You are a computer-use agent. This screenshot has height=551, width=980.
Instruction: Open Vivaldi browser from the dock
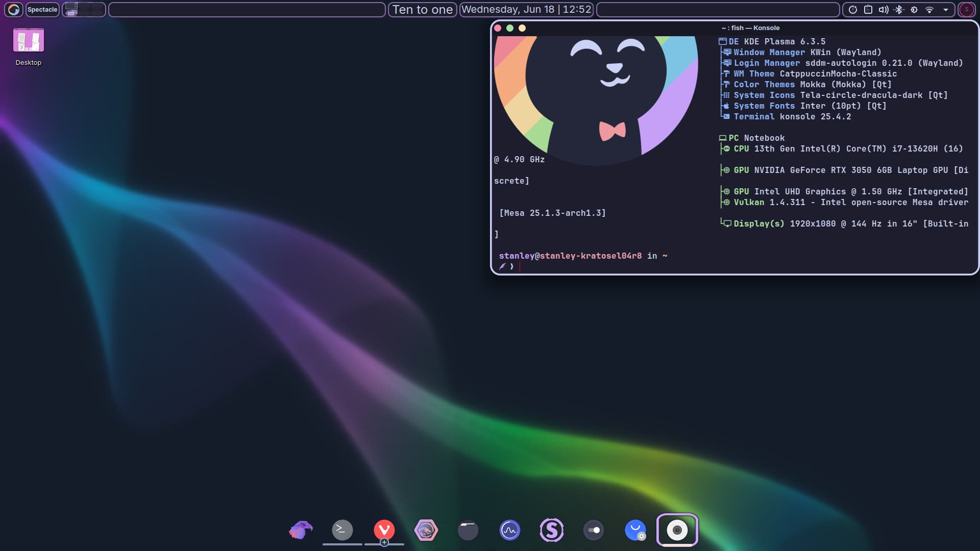coord(384,530)
